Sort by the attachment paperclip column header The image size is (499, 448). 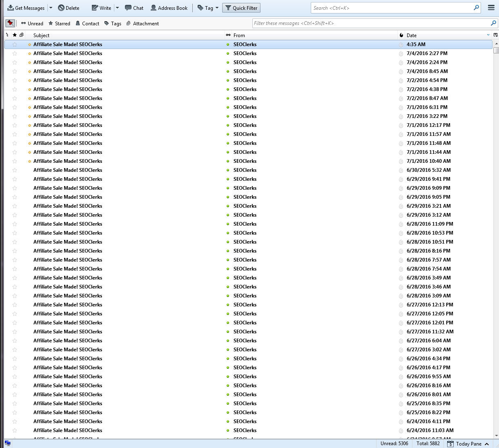(x=22, y=35)
